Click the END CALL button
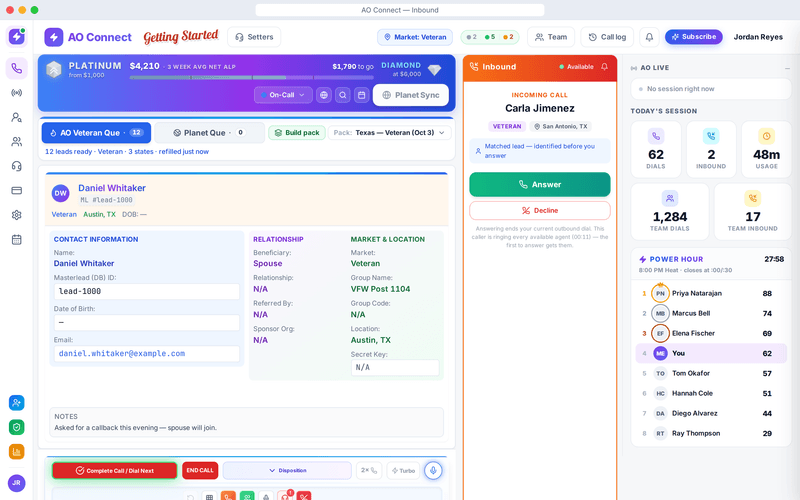800x500 pixels. point(200,470)
